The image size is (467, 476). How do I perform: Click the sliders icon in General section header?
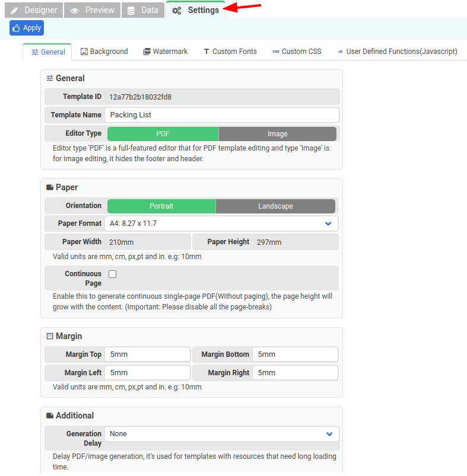click(50, 78)
